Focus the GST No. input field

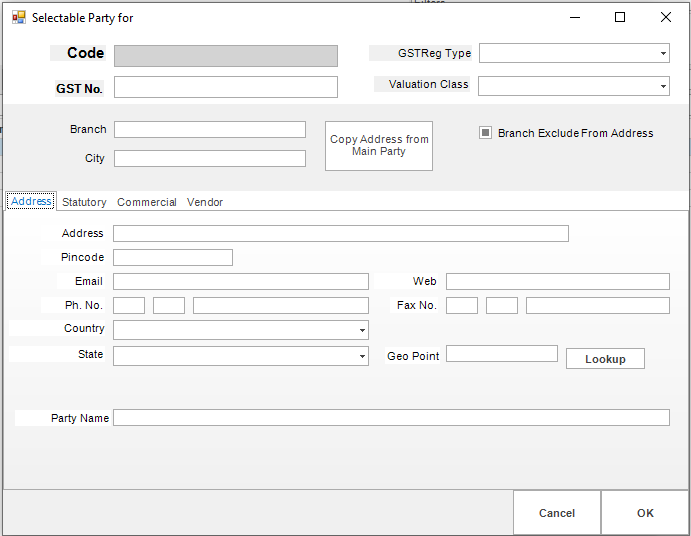tap(225, 87)
